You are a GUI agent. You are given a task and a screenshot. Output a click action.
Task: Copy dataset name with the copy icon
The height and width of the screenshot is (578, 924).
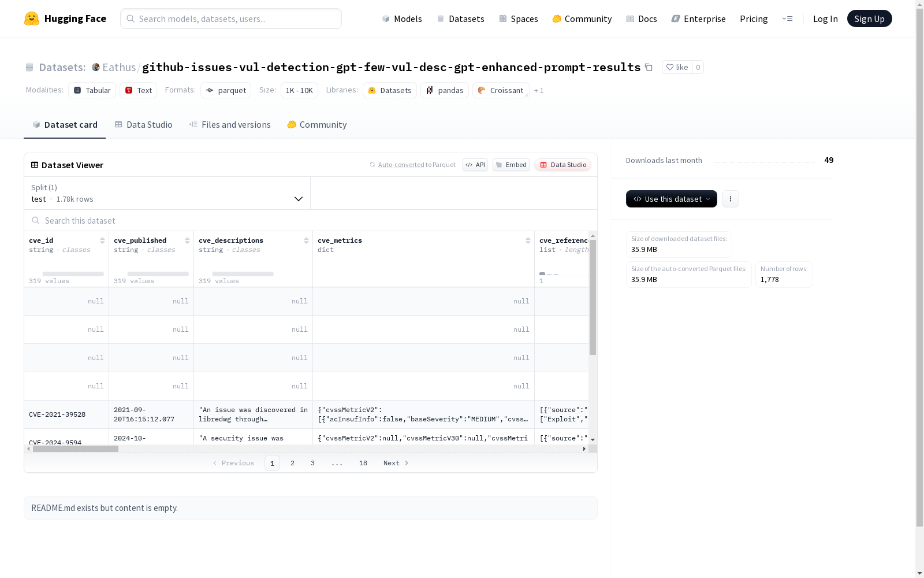point(649,67)
